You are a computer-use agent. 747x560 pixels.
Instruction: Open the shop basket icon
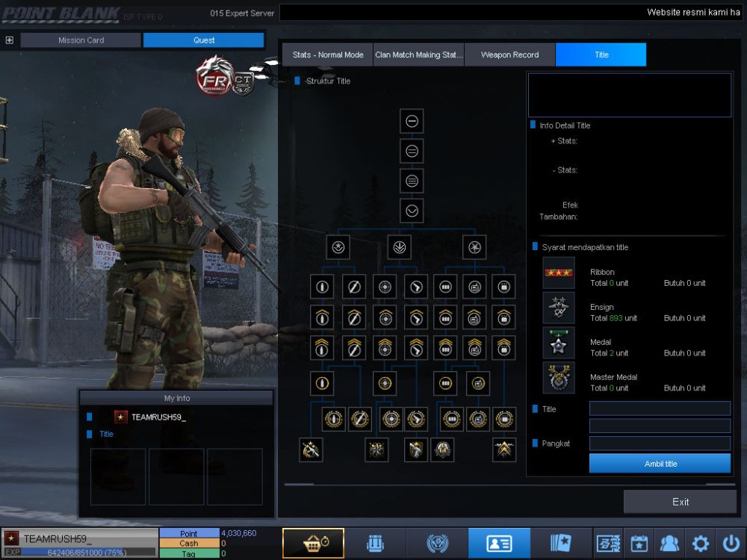313,543
